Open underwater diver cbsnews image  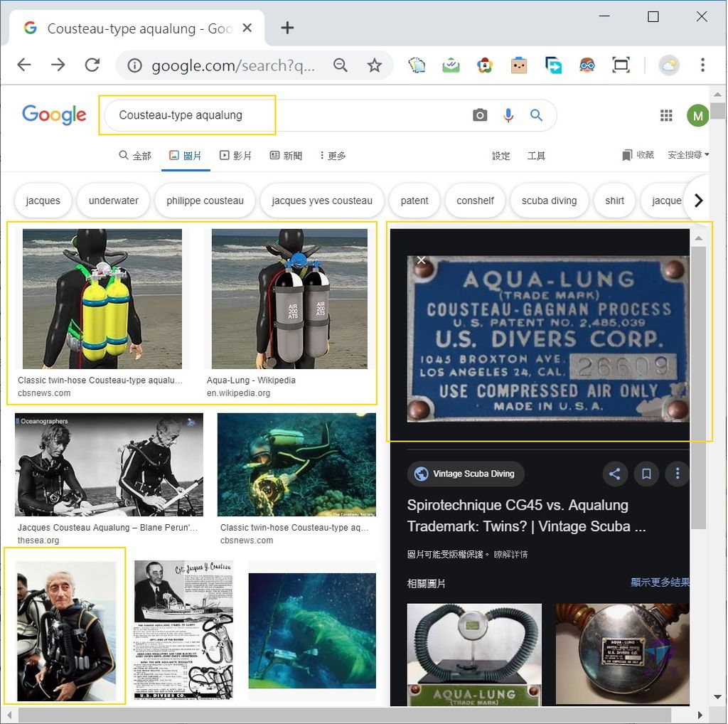296,464
